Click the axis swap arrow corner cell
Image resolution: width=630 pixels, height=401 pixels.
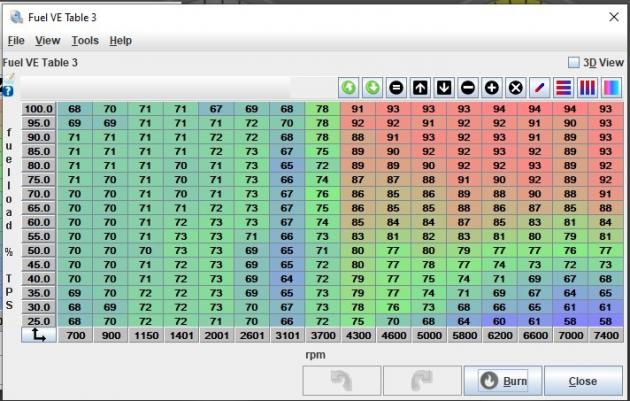coord(38,336)
